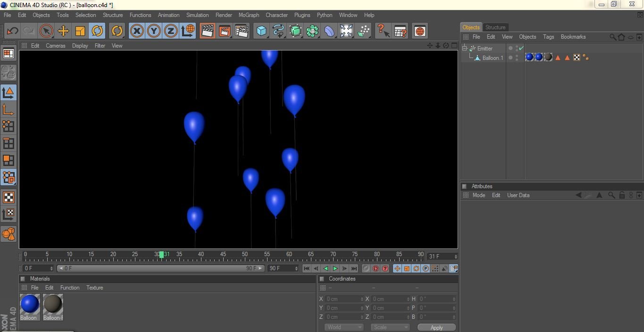Image resolution: width=644 pixels, height=332 pixels.
Task: Click the Render View icon in the toolbar
Action: coord(207,31)
